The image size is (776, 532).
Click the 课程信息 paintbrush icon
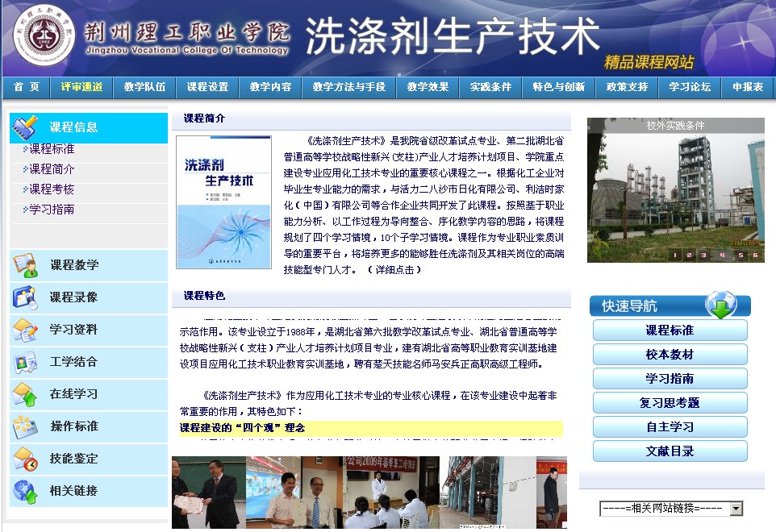click(25, 127)
